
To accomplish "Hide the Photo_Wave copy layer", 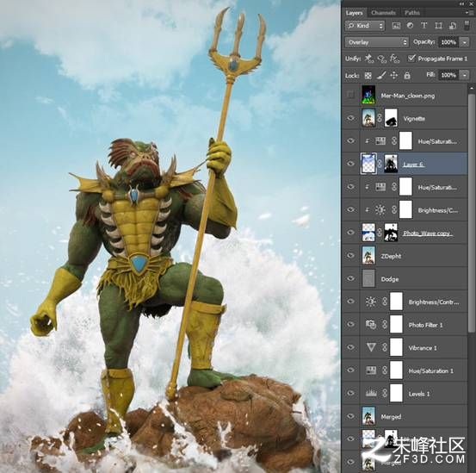I will [x=350, y=233].
